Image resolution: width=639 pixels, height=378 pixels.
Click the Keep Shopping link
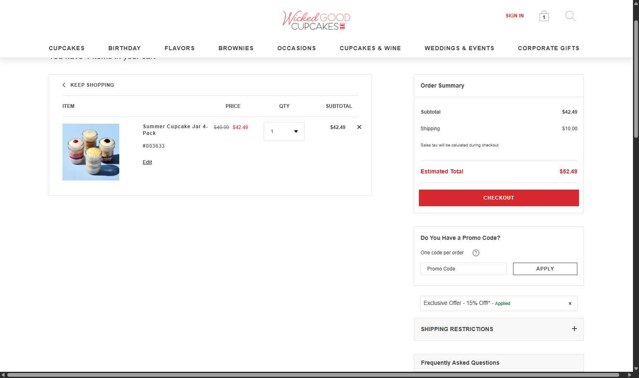tap(88, 85)
